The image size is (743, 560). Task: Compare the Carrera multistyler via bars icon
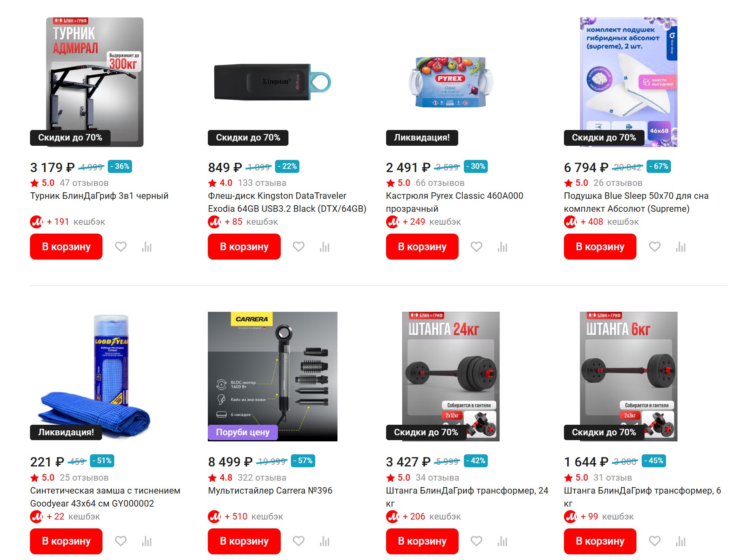tap(325, 541)
